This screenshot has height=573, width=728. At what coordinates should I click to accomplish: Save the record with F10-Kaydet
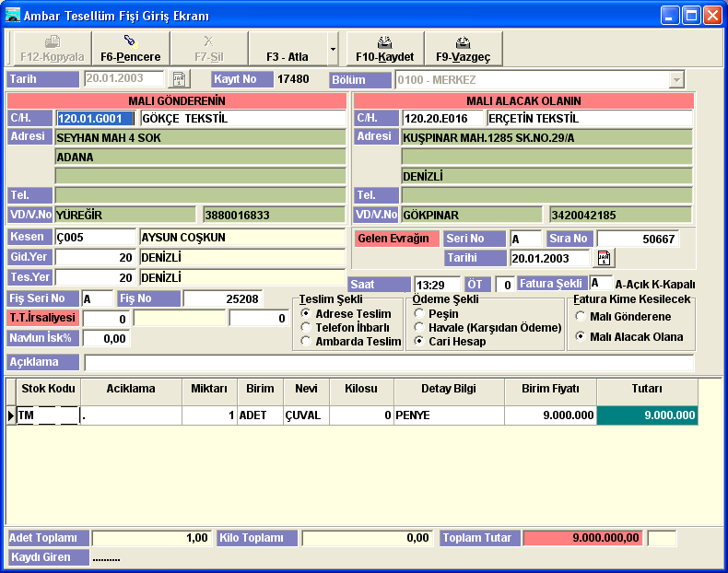[385, 49]
